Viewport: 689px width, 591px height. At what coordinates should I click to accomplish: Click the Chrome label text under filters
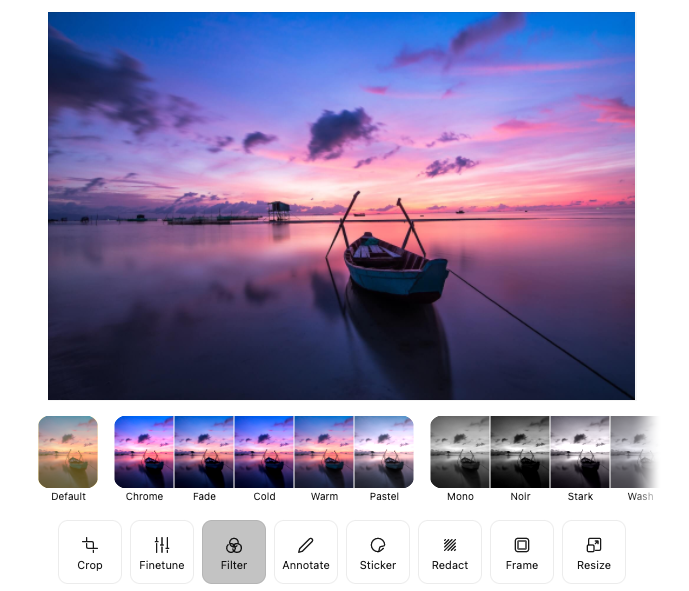point(145,497)
